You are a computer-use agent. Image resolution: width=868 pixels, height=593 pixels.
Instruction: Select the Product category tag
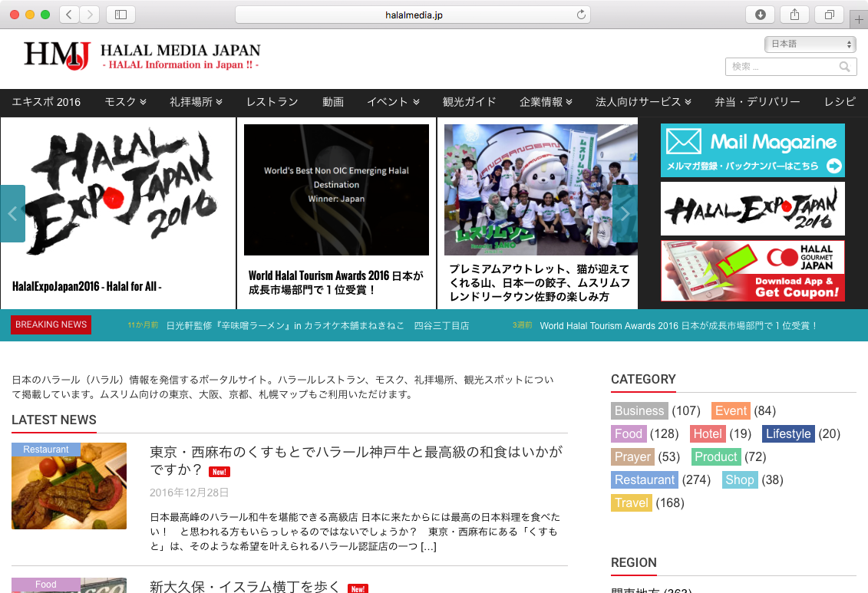716,457
